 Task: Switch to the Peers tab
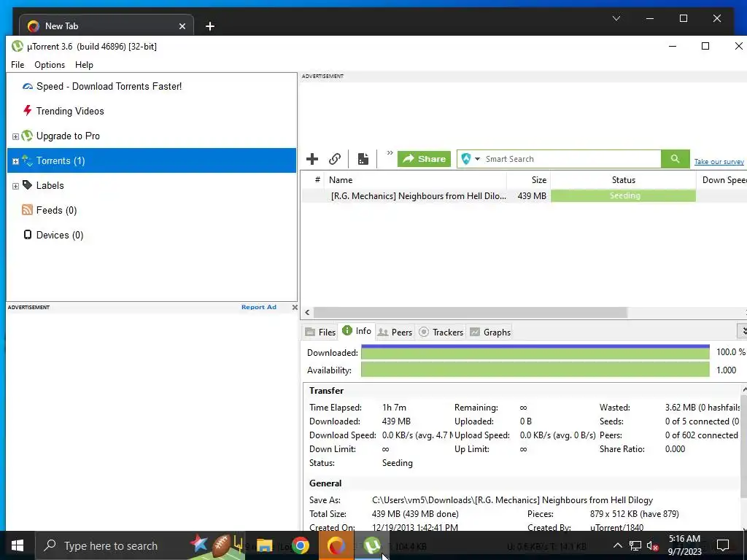(395, 332)
